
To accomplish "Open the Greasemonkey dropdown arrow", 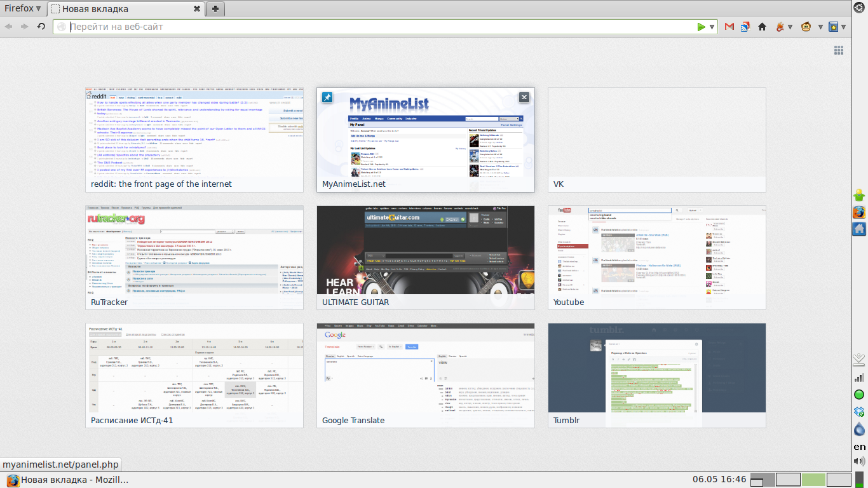I will click(x=820, y=27).
